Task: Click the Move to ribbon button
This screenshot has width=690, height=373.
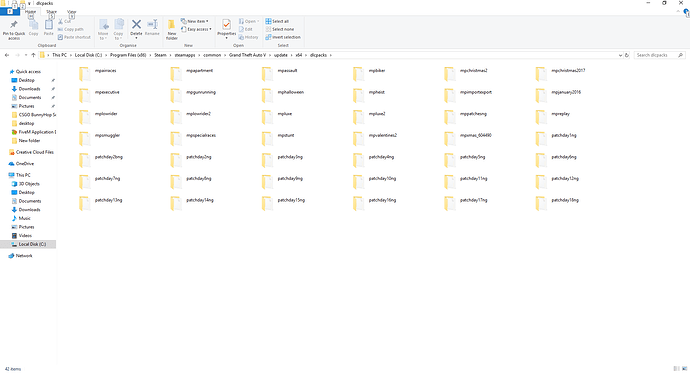Action: (103, 29)
